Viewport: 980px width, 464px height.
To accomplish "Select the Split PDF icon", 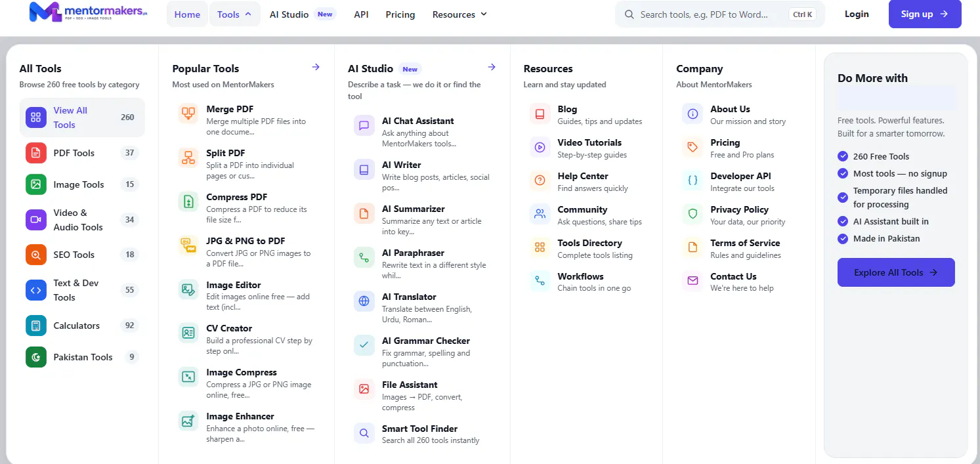I will click(188, 158).
